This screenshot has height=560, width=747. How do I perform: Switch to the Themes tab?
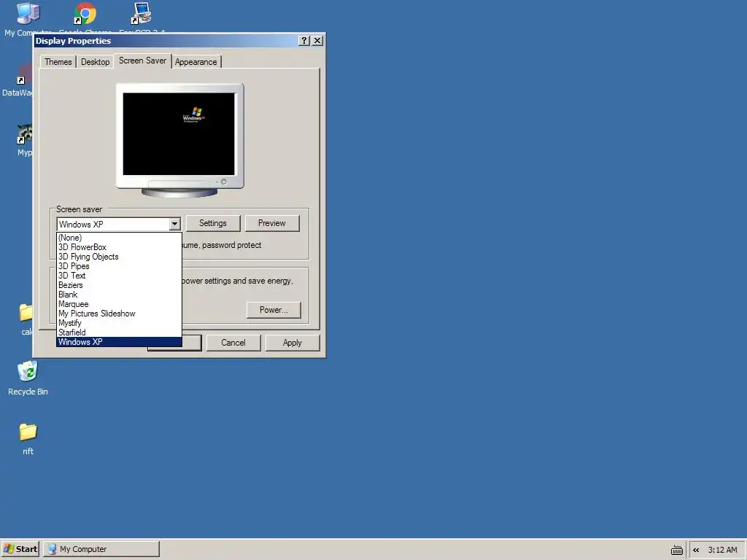(58, 62)
